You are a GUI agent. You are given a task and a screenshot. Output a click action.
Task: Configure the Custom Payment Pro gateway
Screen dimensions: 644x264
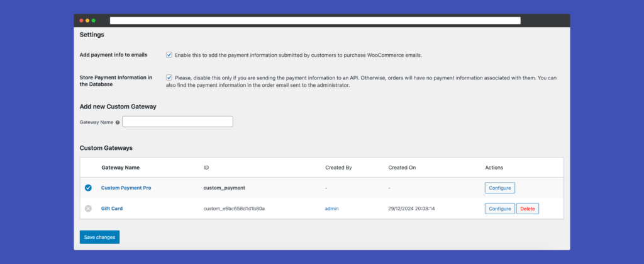click(500, 188)
